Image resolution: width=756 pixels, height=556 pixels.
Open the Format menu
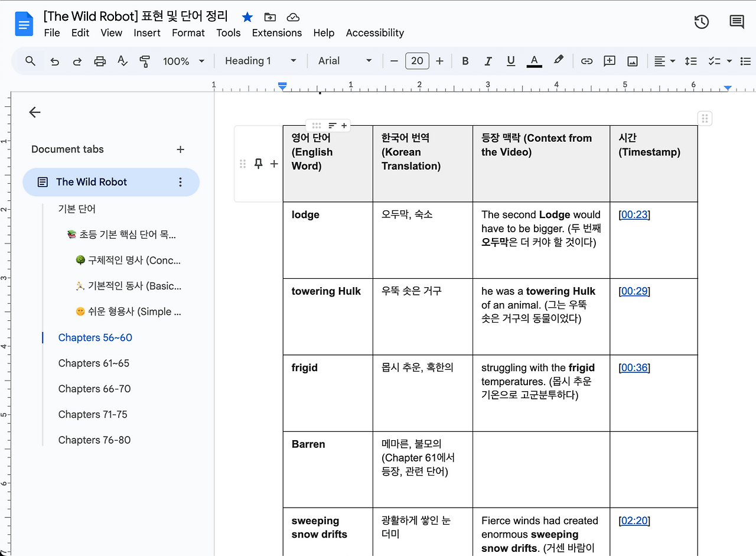tap(188, 33)
